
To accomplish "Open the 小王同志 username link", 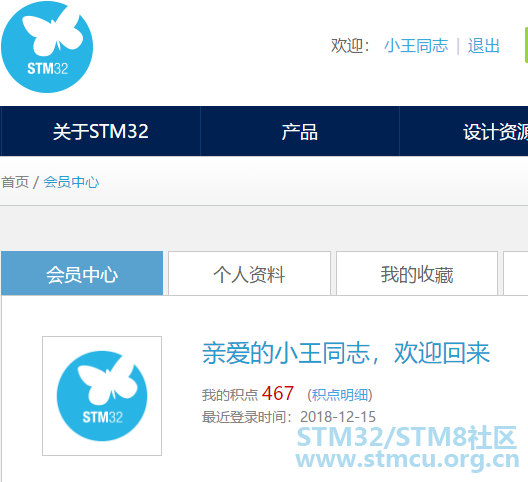I will point(416,46).
